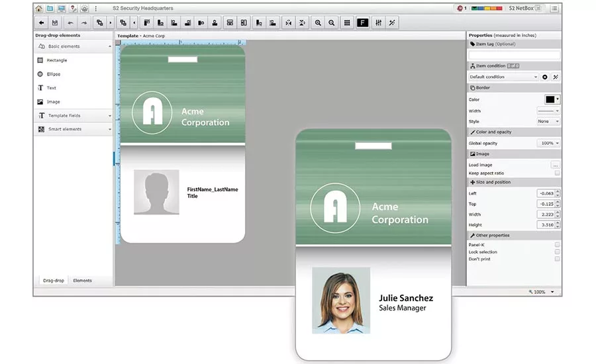
Task: Click the distribute vertically icon
Action: click(230, 23)
